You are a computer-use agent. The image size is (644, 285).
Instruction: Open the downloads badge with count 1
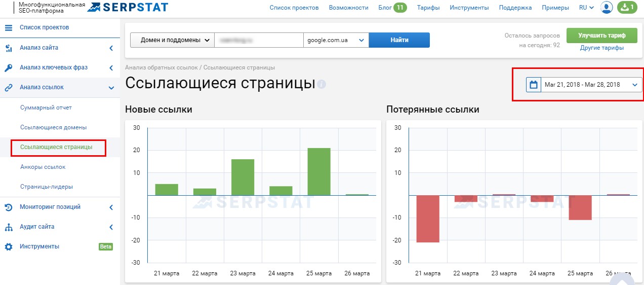627,8
